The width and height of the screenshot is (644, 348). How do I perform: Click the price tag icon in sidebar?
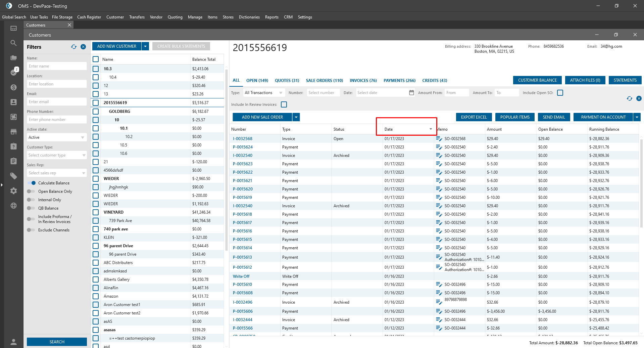coord(13,176)
